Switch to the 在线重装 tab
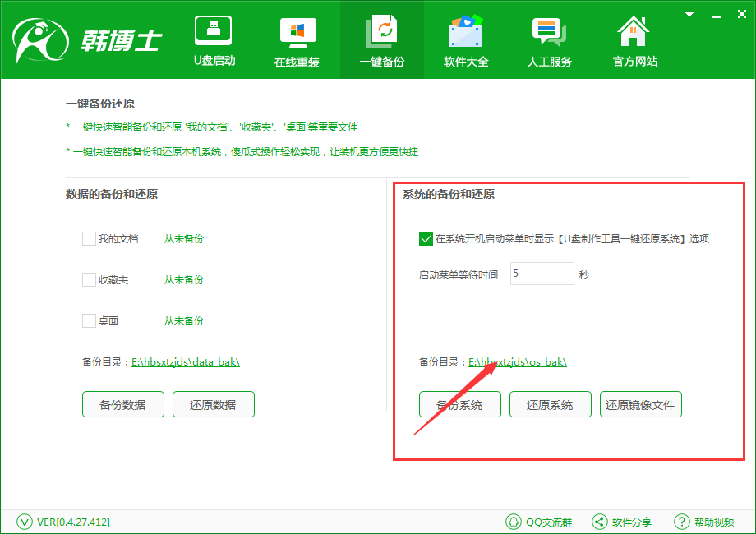This screenshot has width=756, height=534. point(297,39)
